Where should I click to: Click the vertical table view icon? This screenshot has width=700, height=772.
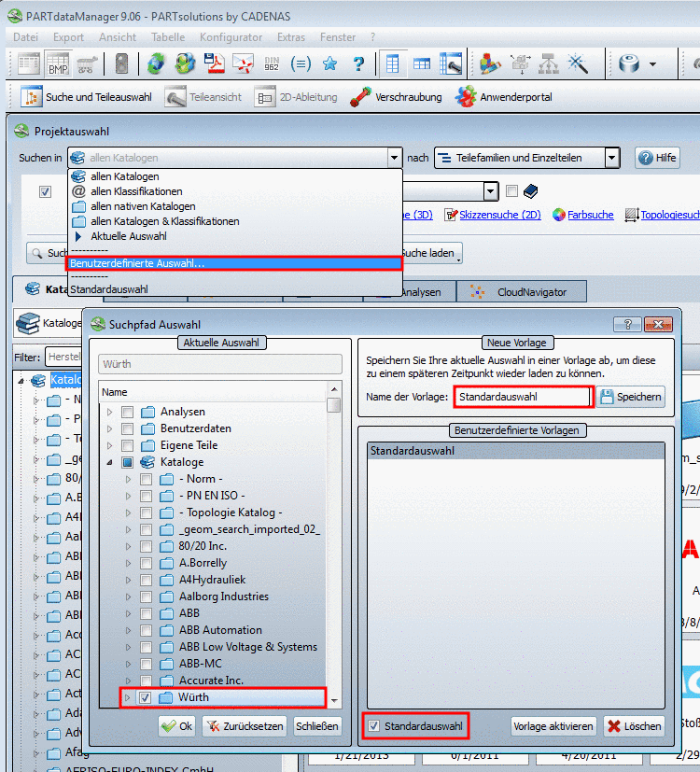coord(392,64)
